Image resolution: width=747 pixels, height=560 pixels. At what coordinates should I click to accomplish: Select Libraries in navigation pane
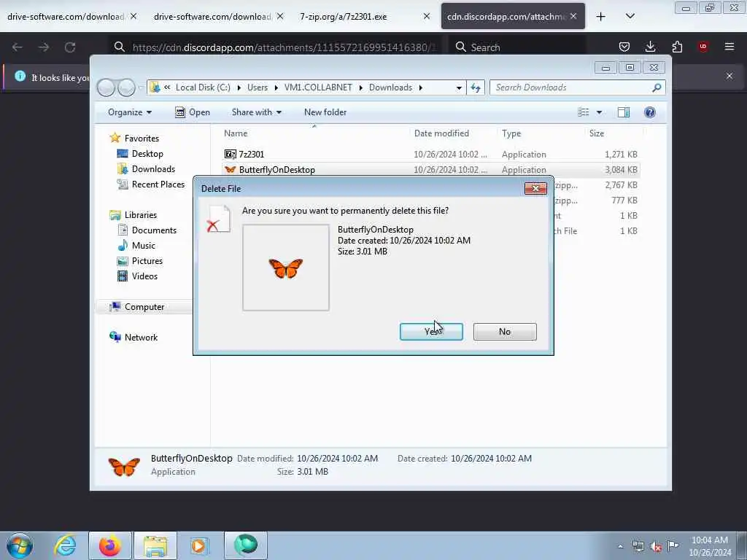pyautogui.click(x=141, y=215)
